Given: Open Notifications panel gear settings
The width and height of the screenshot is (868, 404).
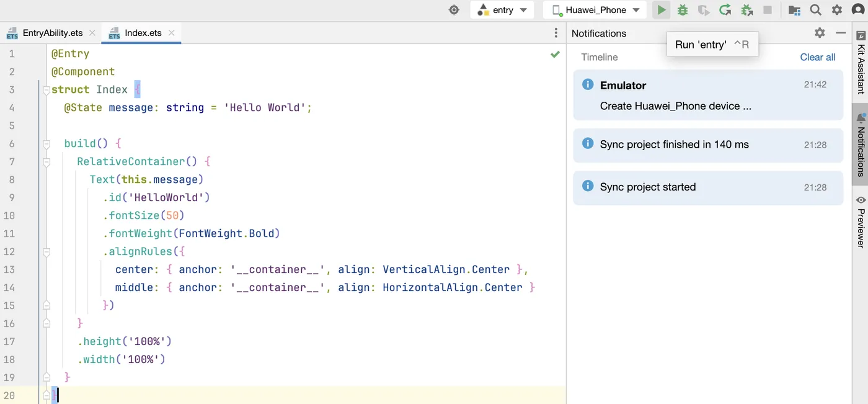Looking at the screenshot, I should [820, 33].
